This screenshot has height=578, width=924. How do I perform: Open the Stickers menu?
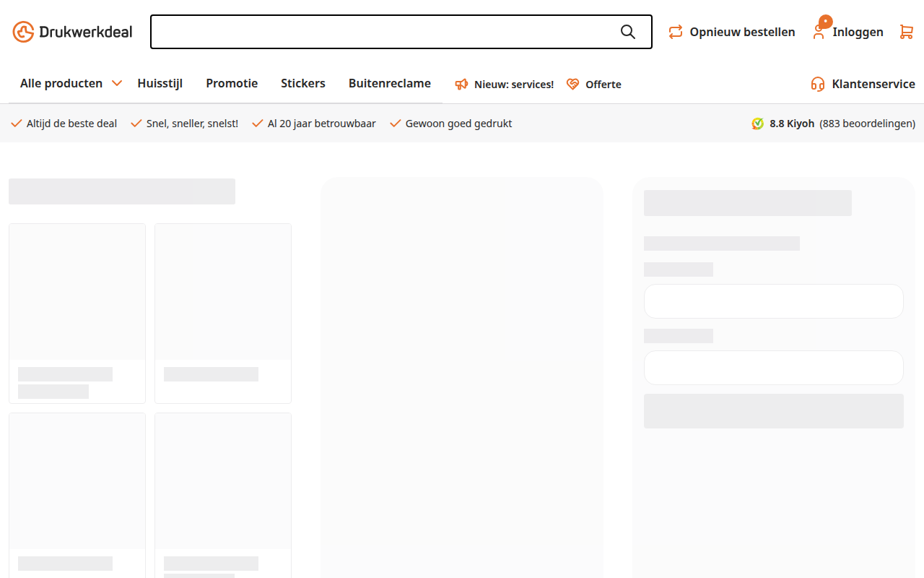(x=303, y=83)
